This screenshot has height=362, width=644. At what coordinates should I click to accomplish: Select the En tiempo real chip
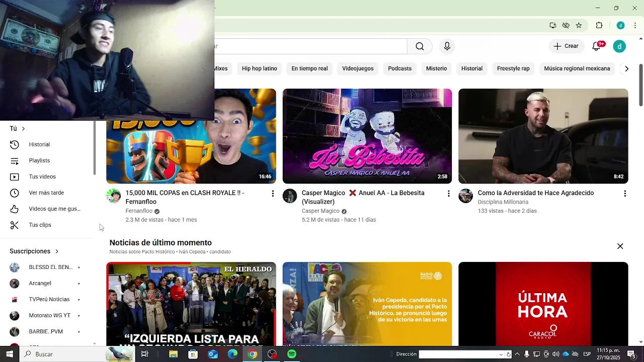click(x=309, y=68)
